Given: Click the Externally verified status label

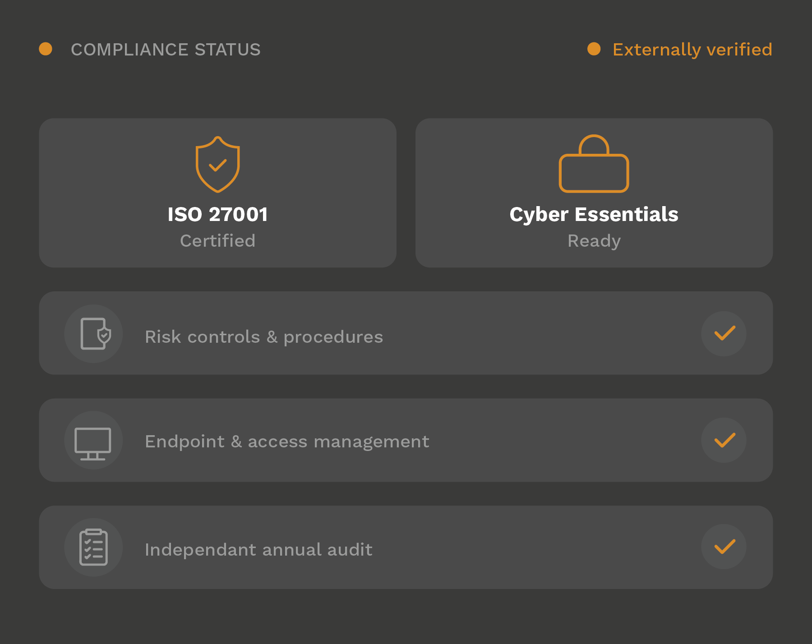Looking at the screenshot, I should click(x=692, y=50).
